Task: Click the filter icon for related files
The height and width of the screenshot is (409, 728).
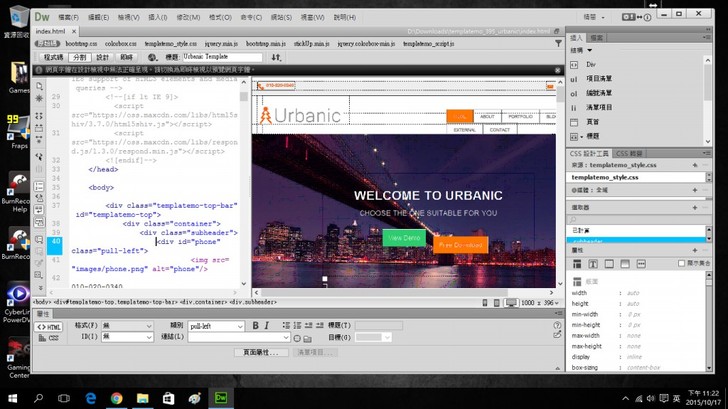Action: tap(558, 44)
